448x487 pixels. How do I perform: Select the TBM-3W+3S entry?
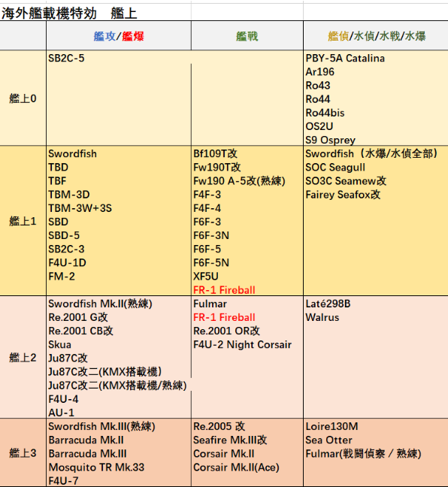[80, 208]
